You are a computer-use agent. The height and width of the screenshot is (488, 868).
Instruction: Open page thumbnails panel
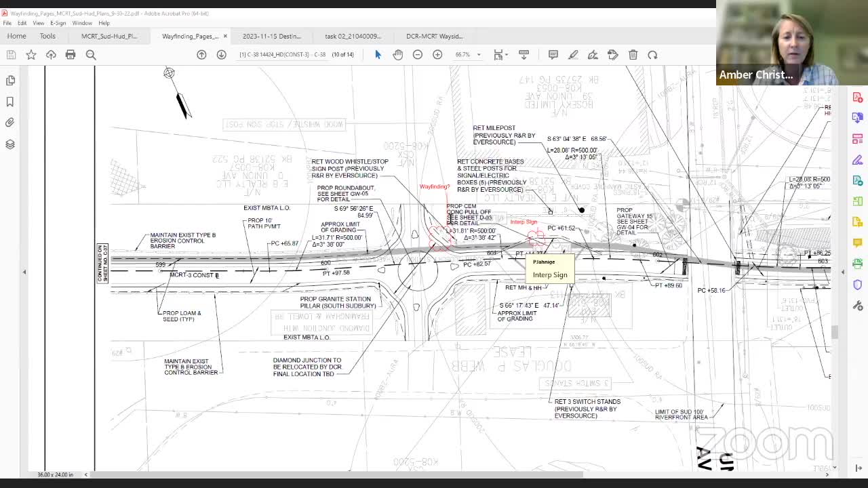click(x=10, y=81)
